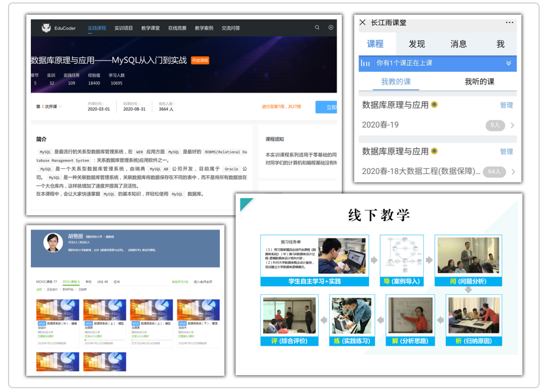
Task: Click the progress bar under 已学2/133课时
Action: [151, 340]
